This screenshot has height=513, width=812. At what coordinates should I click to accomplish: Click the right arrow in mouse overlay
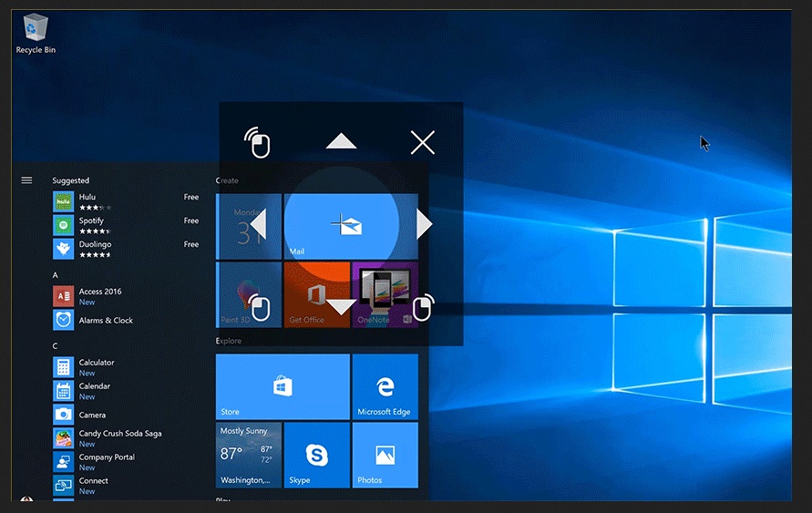tap(424, 224)
